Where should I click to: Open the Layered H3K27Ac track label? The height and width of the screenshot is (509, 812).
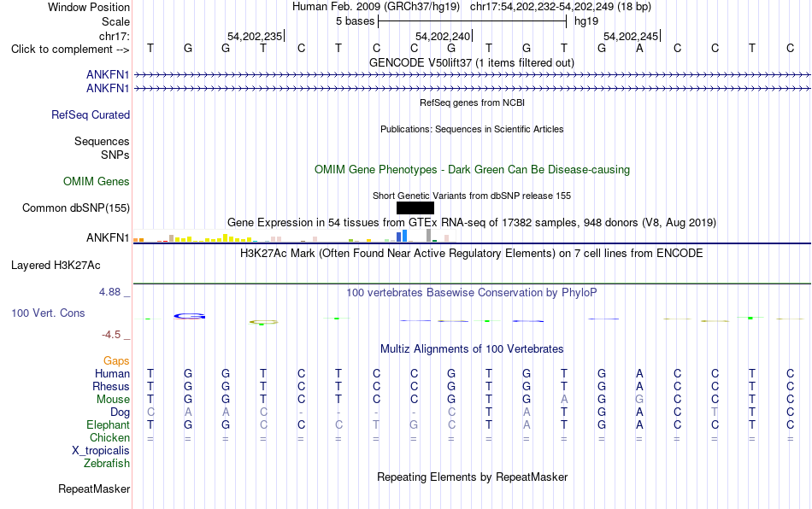pos(56,266)
